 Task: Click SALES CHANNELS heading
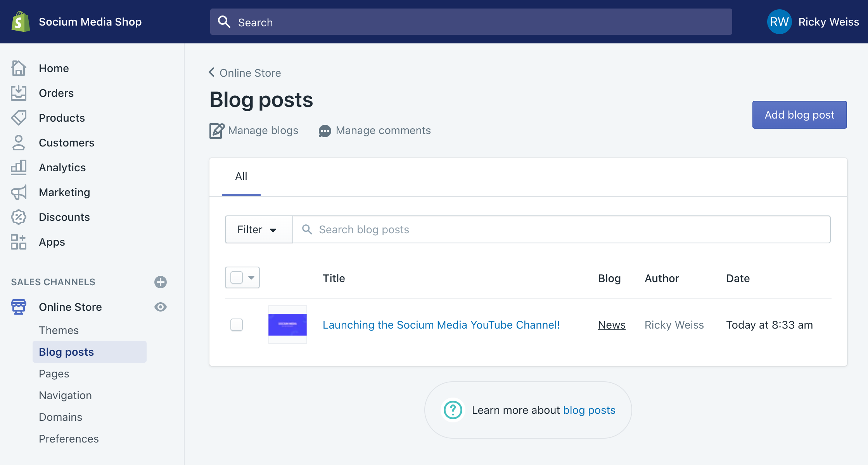[x=53, y=282]
